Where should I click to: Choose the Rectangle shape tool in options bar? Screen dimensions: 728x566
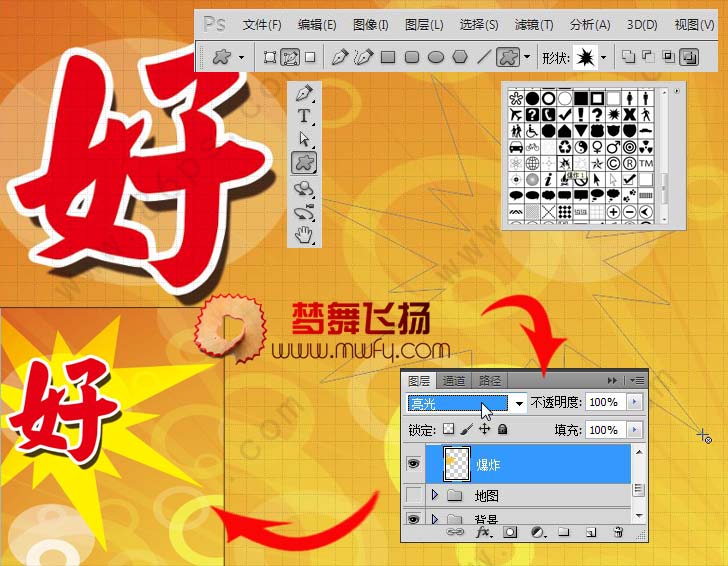pos(388,57)
